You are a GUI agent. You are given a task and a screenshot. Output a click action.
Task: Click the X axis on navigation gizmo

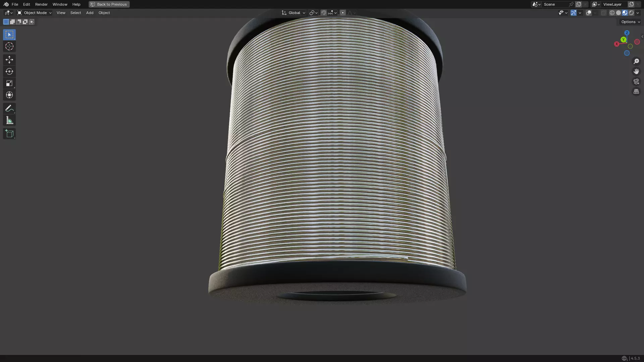coord(616,44)
